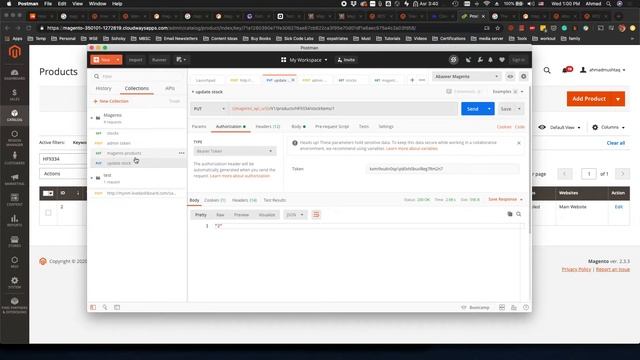
Task: Open help icon in Postman status bar
Action: click(x=526, y=307)
